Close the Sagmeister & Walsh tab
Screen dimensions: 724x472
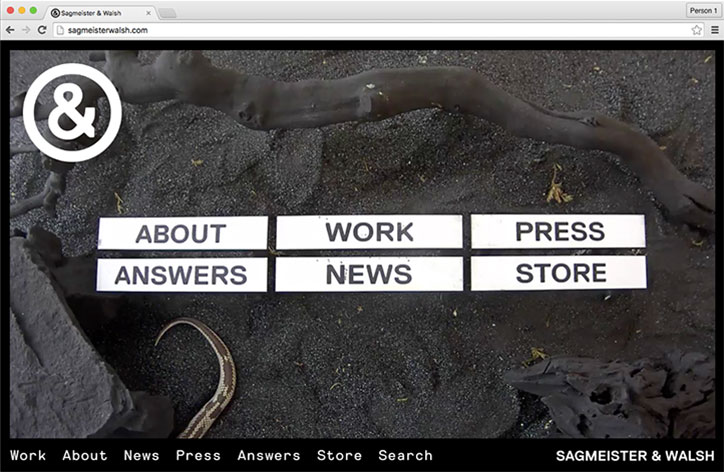tap(148, 13)
